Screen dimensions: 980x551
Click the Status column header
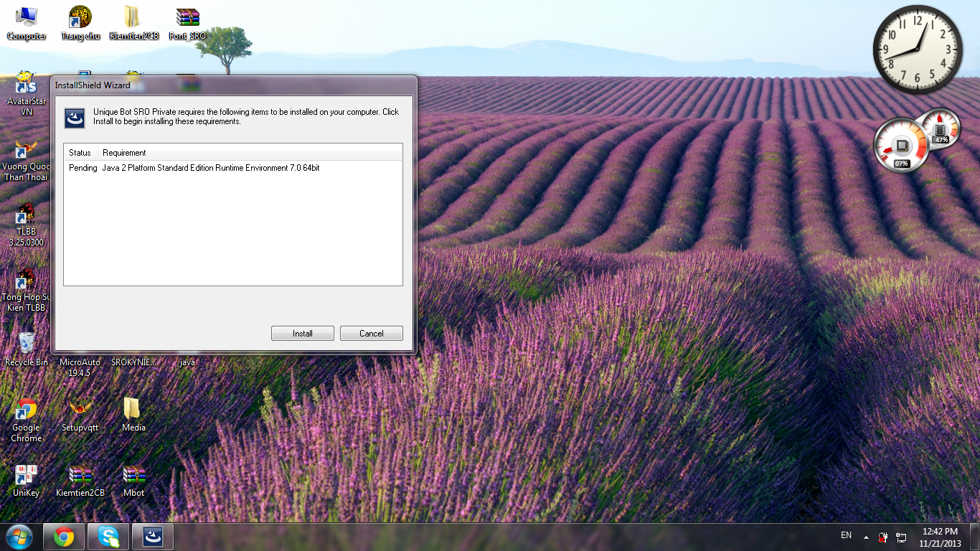tap(80, 153)
